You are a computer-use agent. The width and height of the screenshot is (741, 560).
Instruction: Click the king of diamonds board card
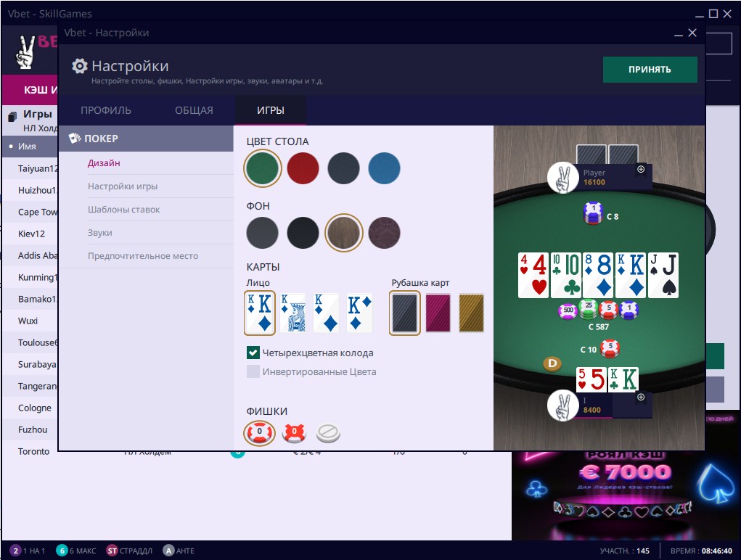click(x=631, y=275)
